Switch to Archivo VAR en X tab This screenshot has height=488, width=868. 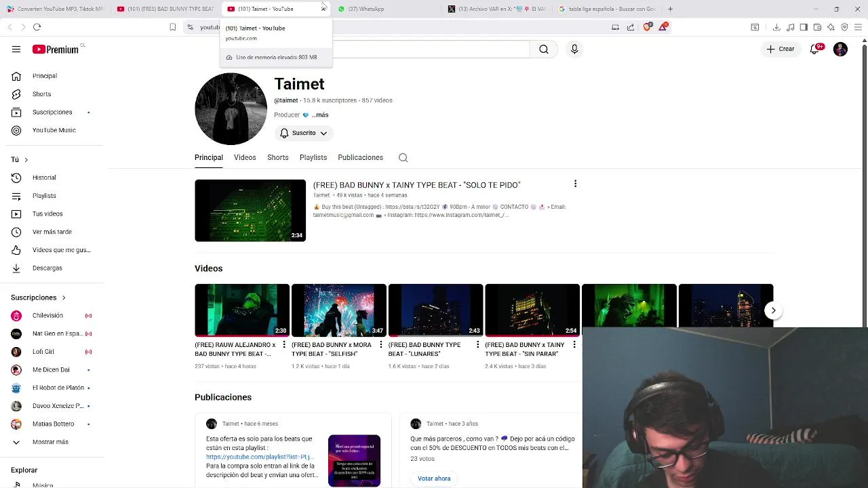pyautogui.click(x=497, y=9)
